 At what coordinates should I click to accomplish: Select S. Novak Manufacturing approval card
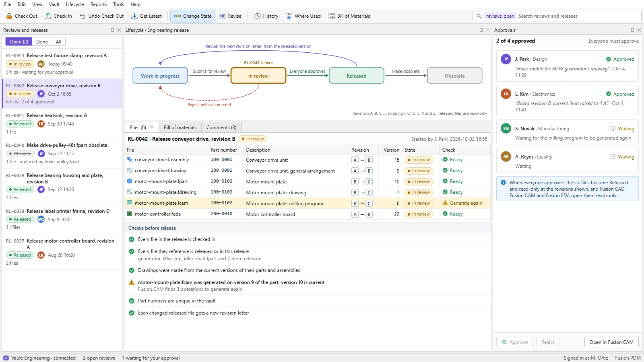click(568, 132)
